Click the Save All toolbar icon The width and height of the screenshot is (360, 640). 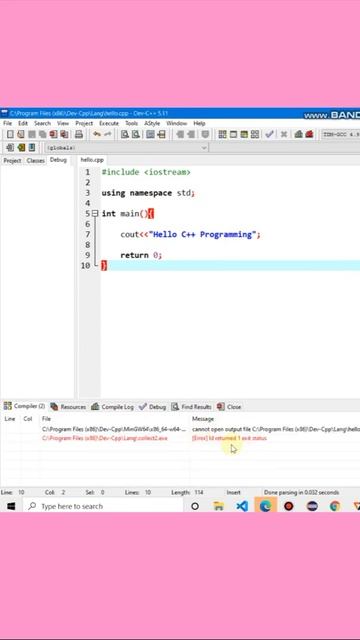[x=42, y=134]
